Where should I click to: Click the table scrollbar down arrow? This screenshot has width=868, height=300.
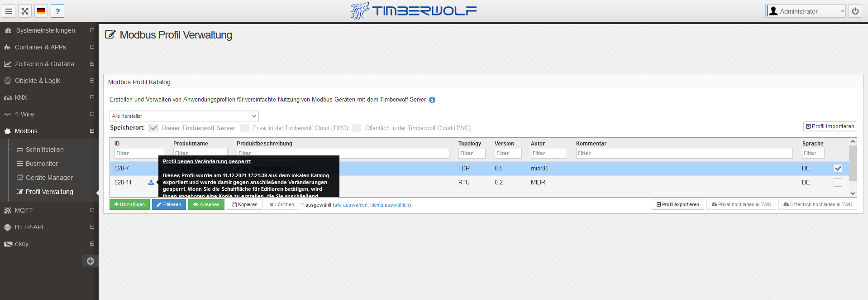[x=853, y=194]
